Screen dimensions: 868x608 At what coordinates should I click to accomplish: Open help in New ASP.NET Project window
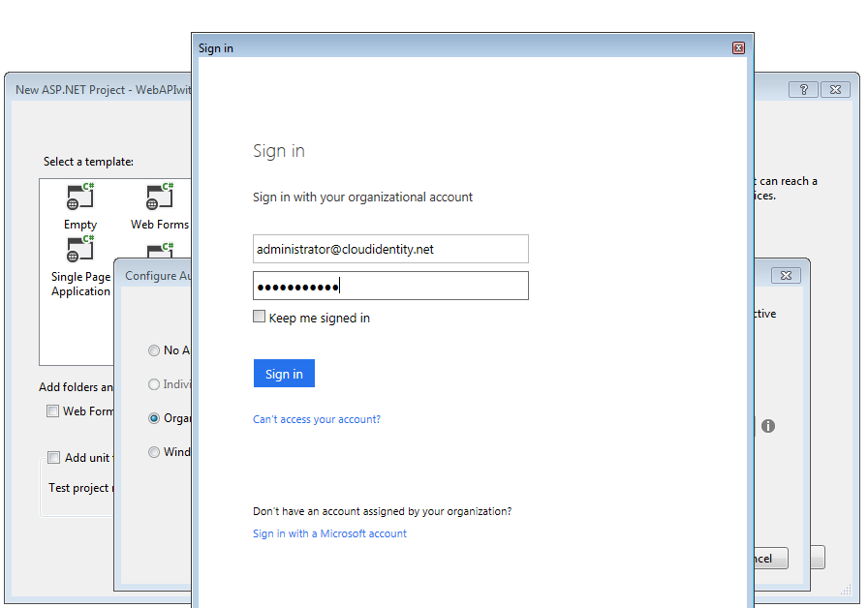(x=803, y=90)
